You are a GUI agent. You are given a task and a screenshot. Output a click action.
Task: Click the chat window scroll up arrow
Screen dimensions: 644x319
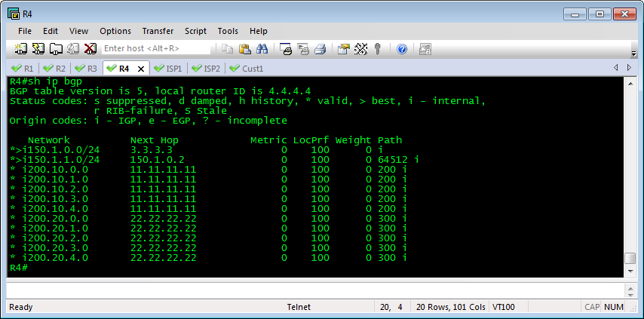(631, 287)
